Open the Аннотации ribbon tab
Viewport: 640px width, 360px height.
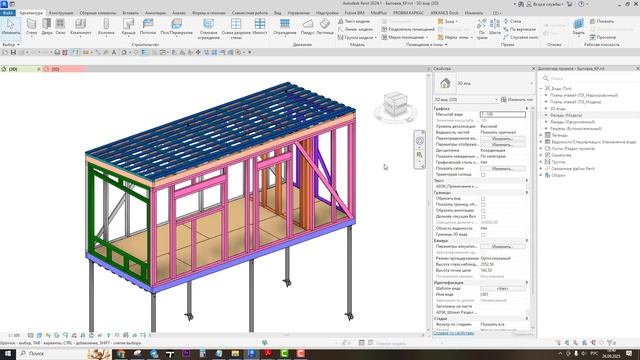(155, 13)
